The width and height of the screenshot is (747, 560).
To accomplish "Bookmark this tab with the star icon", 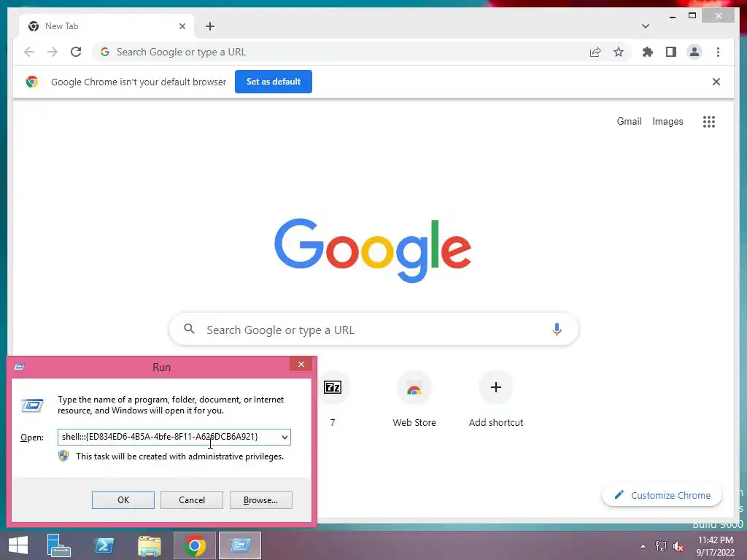I will (x=619, y=52).
